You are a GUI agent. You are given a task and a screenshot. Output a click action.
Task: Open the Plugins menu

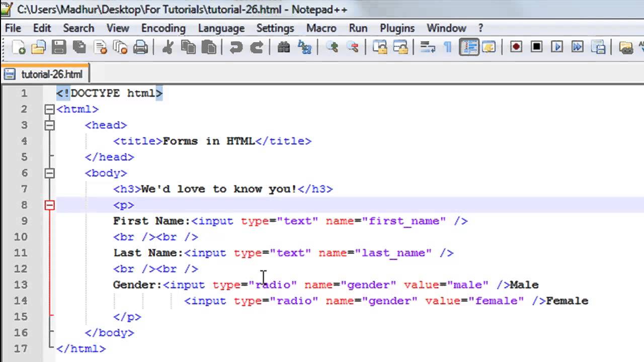pos(397,28)
